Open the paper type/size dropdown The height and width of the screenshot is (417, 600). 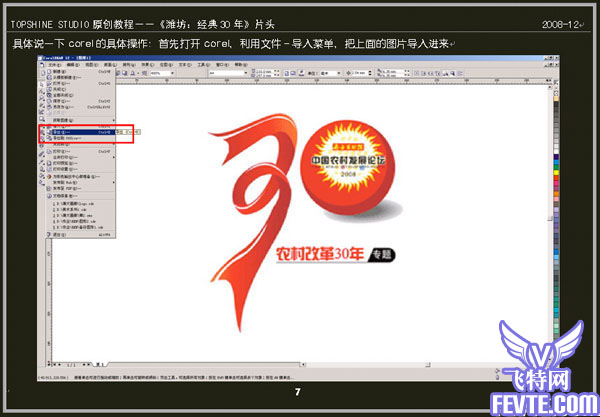[246, 73]
